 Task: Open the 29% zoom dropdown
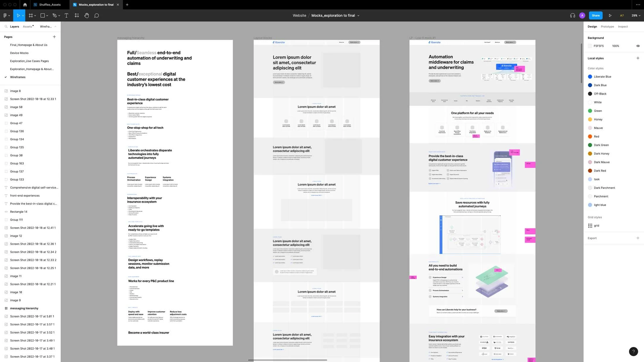[636, 16]
